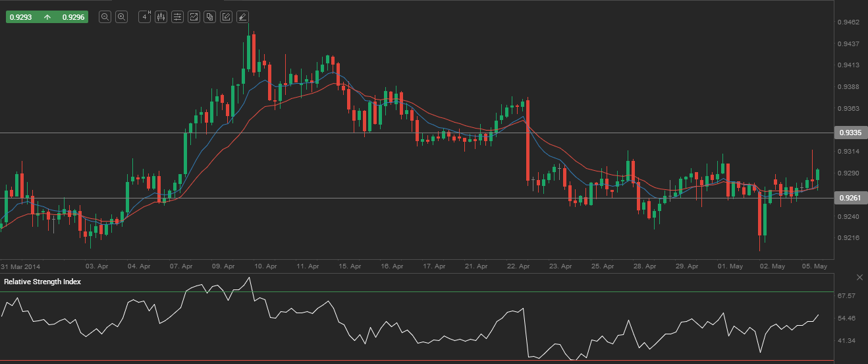Click the line chart studies icon
The image size is (868, 364).
[x=194, y=17]
